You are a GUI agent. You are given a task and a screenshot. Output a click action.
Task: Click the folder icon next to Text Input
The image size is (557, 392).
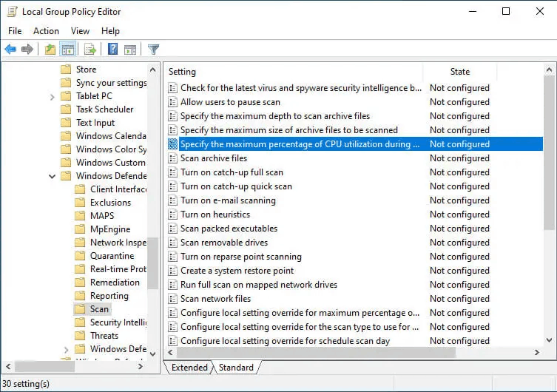point(66,123)
